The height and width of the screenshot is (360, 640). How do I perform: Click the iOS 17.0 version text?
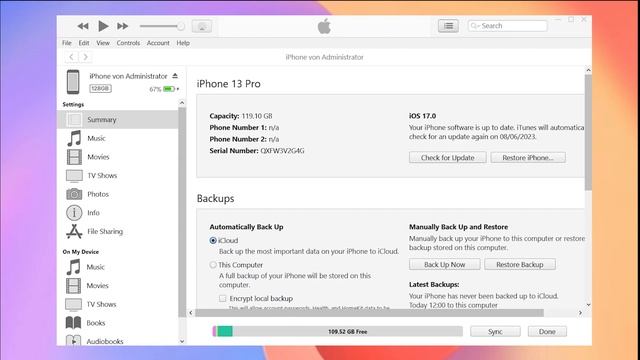[x=422, y=116]
